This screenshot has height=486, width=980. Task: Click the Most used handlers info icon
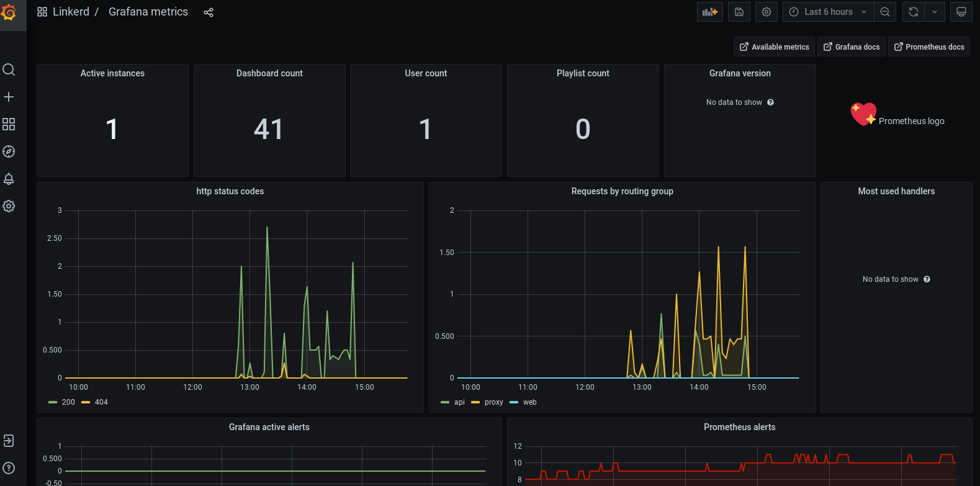(x=927, y=279)
